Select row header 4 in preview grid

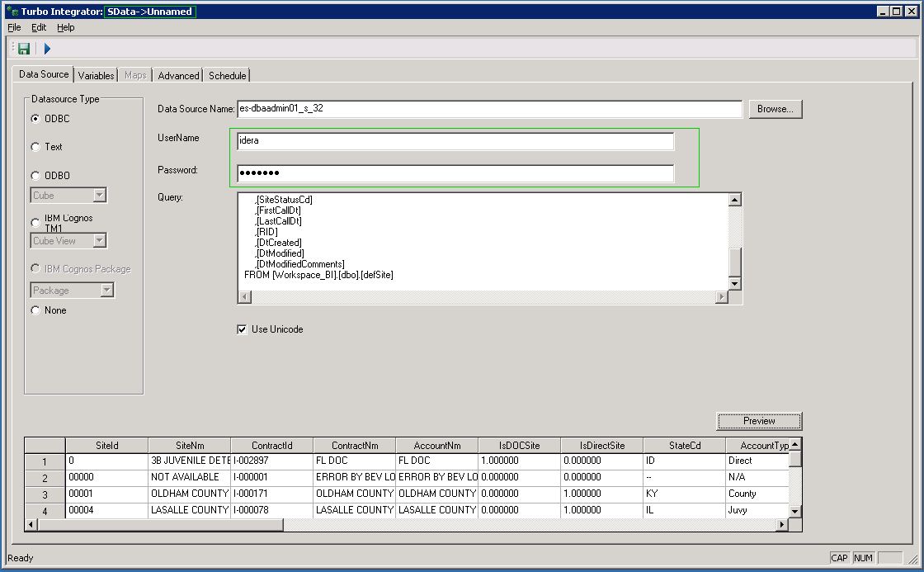pyautogui.click(x=45, y=511)
